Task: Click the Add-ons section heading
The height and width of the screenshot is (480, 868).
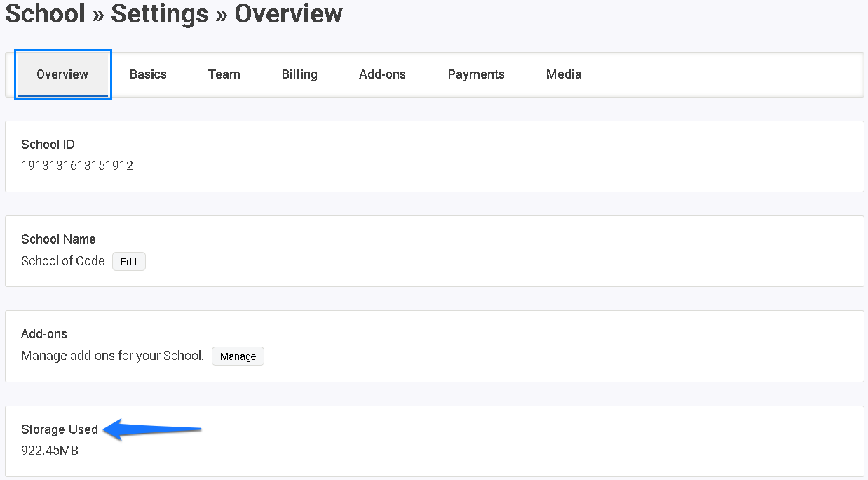Action: click(44, 334)
